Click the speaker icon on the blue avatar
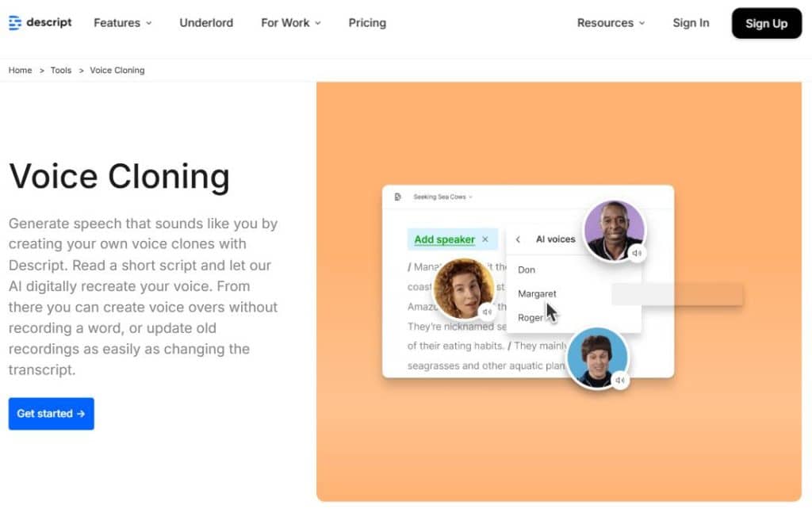The height and width of the screenshot is (509, 812). click(619, 381)
